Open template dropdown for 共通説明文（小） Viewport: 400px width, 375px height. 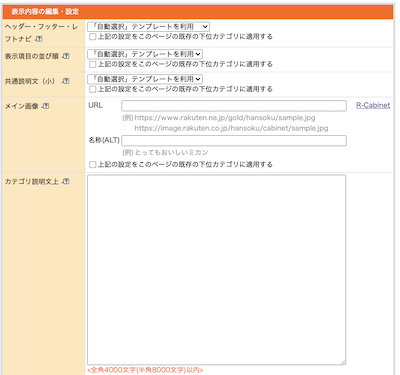coord(145,79)
